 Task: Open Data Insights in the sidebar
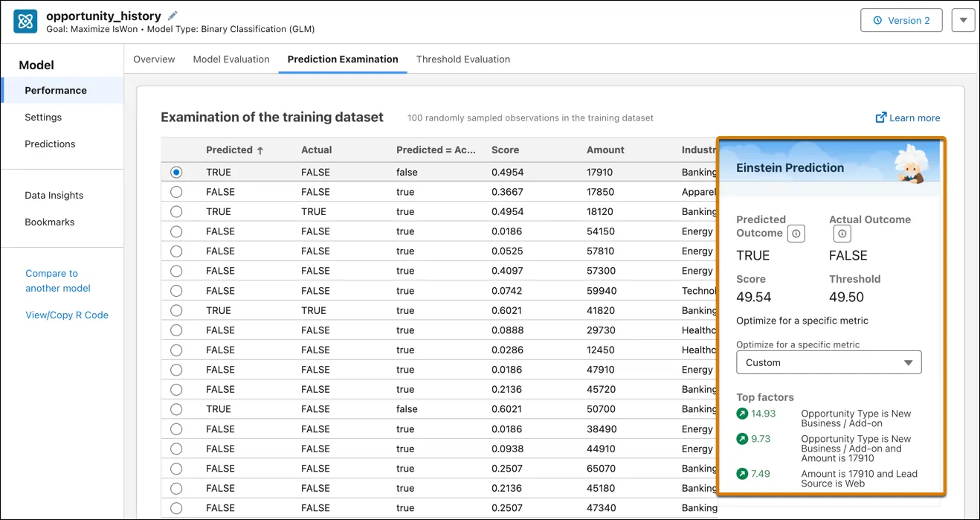[x=54, y=195]
